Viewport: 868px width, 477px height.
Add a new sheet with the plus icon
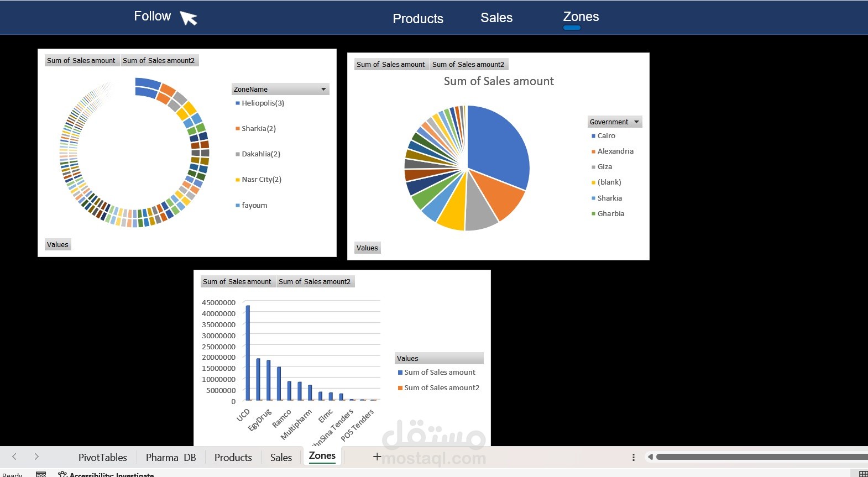[377, 457]
